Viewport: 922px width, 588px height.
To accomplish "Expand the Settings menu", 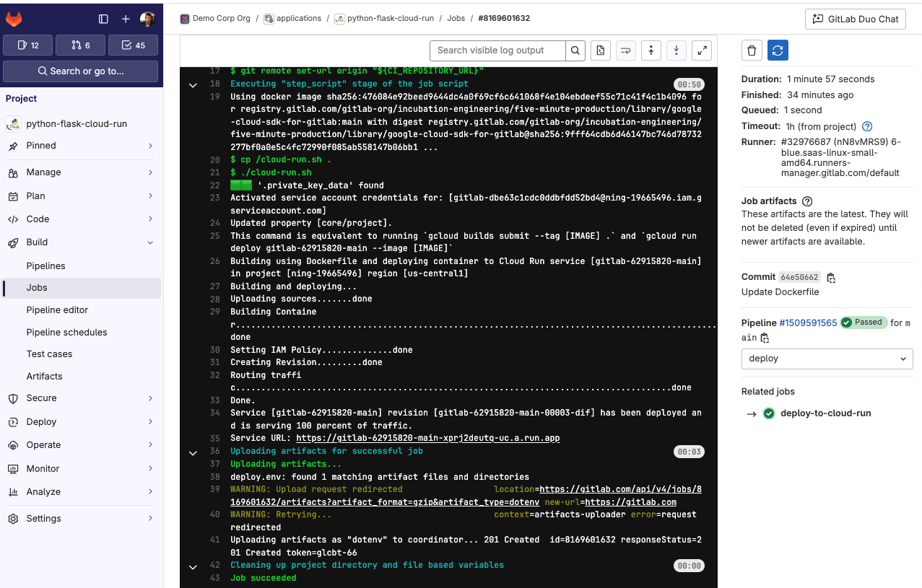I will (x=80, y=519).
